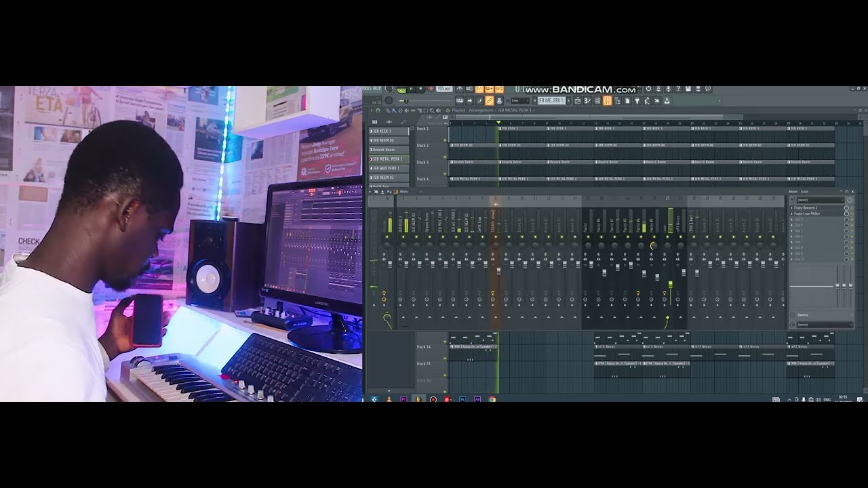Toggle typing keyboard to piano icon
This screenshot has height=488, width=868.
(460, 100)
